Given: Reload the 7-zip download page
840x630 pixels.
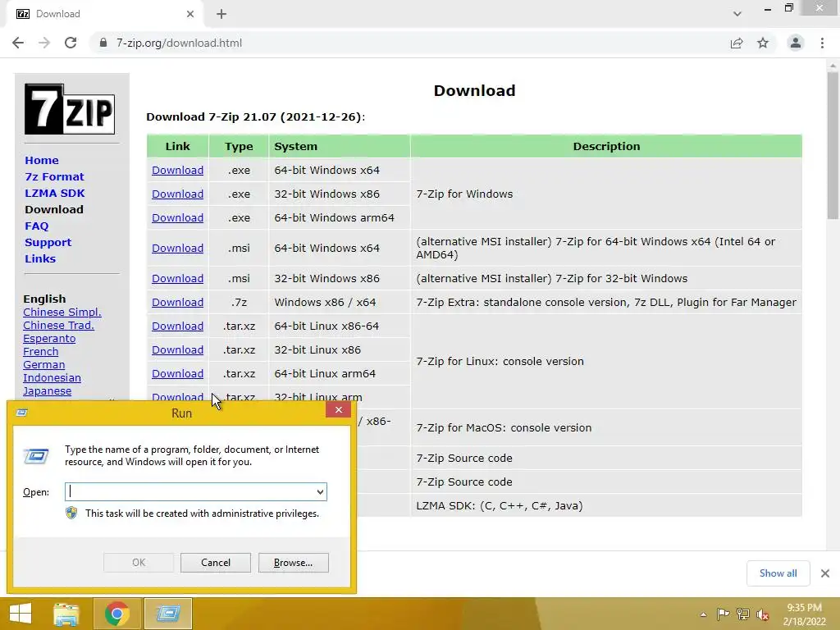Looking at the screenshot, I should [x=71, y=43].
